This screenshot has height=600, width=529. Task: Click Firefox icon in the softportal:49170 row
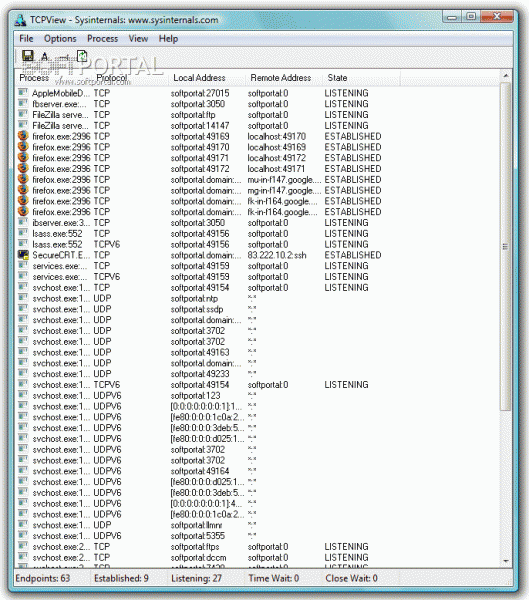[23, 146]
